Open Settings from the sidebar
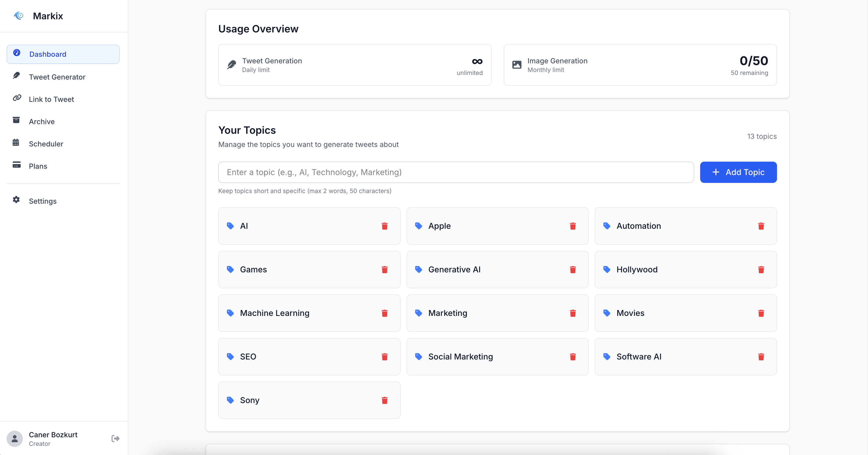Screen dimensions: 868x455 pyautogui.click(x=42, y=201)
